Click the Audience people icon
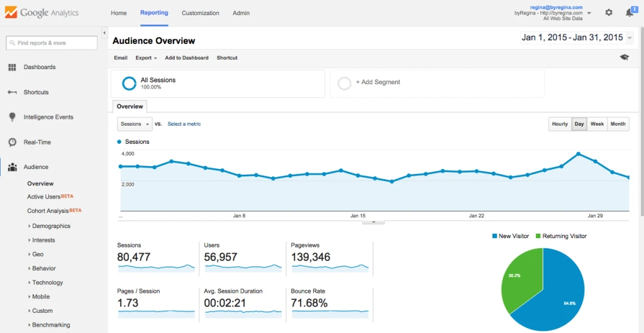The height and width of the screenshot is (333, 644). pos(13,167)
